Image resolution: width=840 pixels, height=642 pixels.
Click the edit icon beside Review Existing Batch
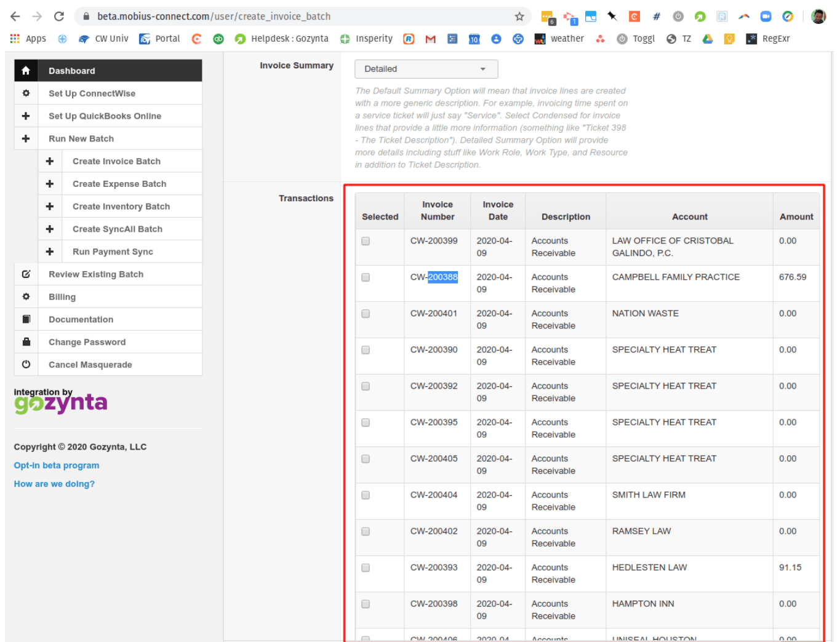(x=26, y=274)
